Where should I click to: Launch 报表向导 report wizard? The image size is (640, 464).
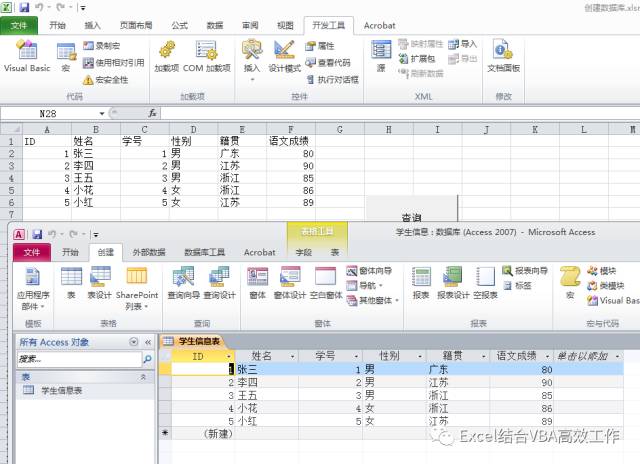coord(525,271)
